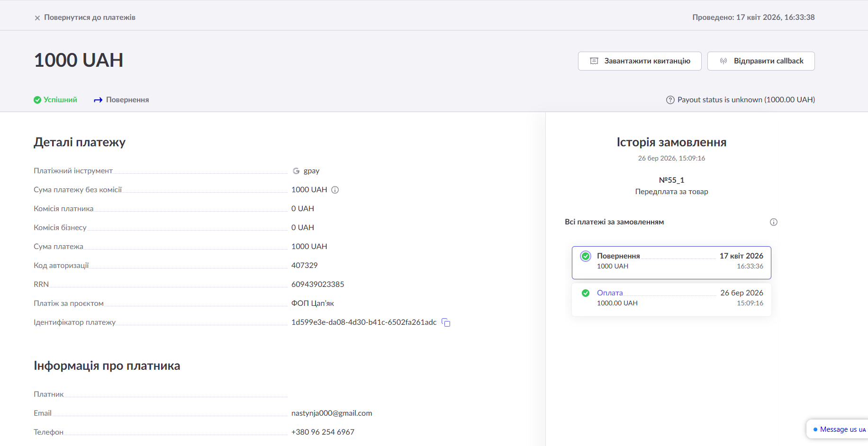The image size is (868, 446).
Task: Click the green Успішний status icon
Action: (x=37, y=100)
